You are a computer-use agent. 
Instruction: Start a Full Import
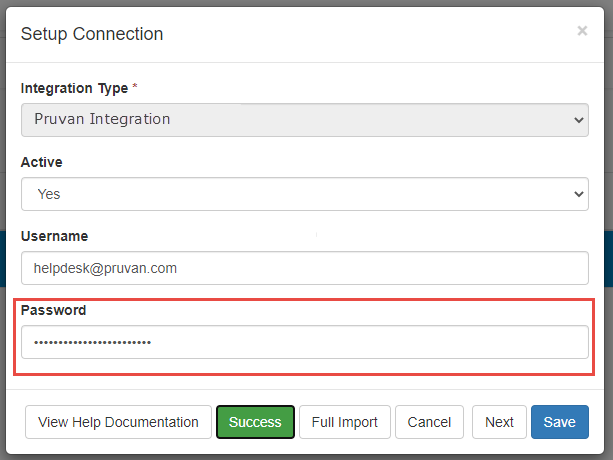[x=344, y=422]
